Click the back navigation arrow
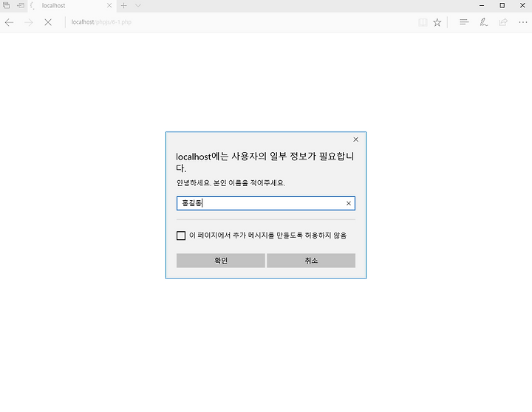 [9, 22]
